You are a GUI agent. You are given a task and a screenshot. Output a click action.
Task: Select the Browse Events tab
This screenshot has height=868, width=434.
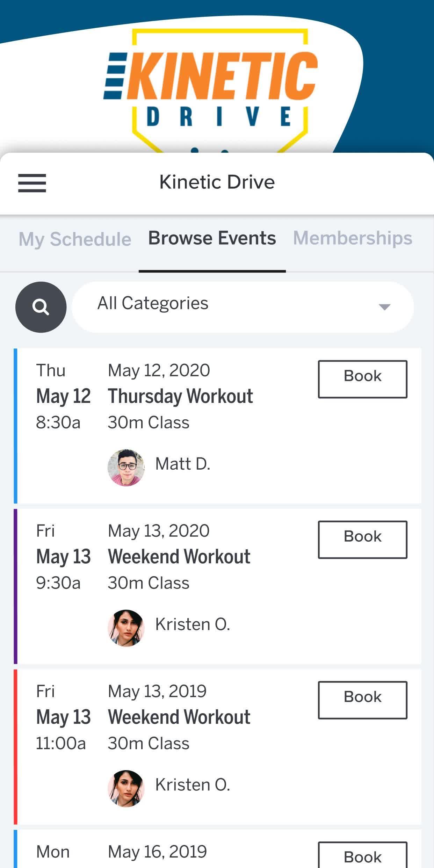coord(212,238)
